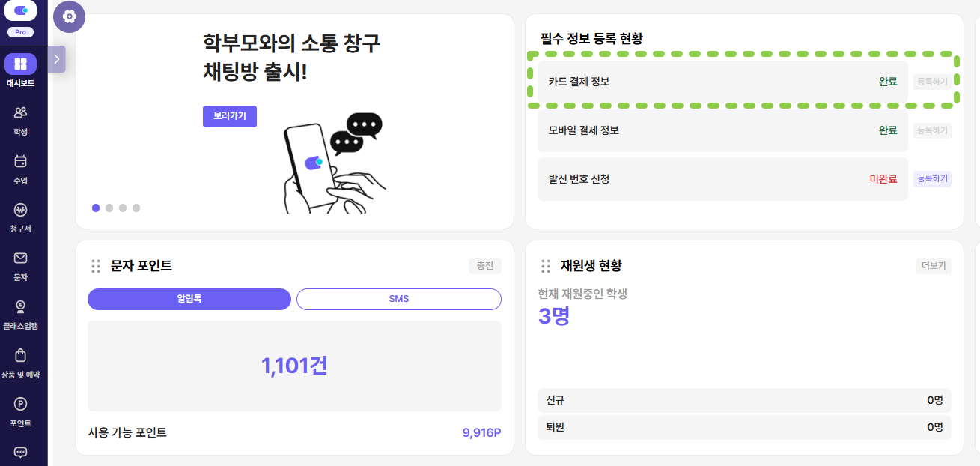980x466 pixels.
Task: Open the 대시보드 dashboard icon
Action: 20,64
